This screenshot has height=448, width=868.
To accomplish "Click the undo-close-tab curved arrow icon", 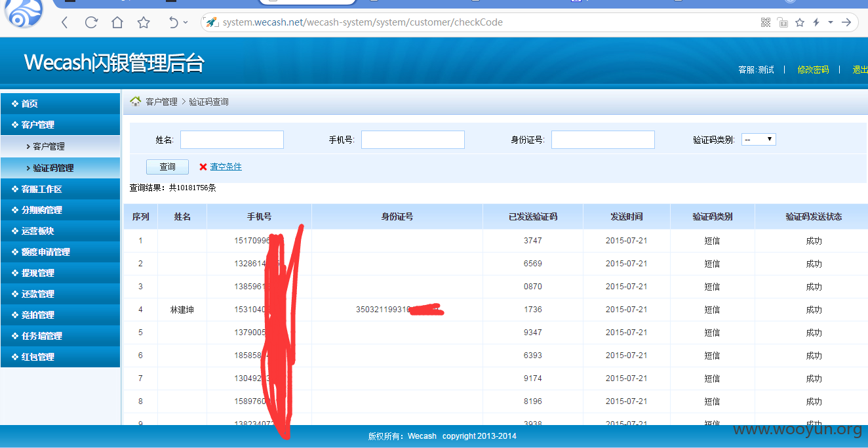I will [x=173, y=22].
